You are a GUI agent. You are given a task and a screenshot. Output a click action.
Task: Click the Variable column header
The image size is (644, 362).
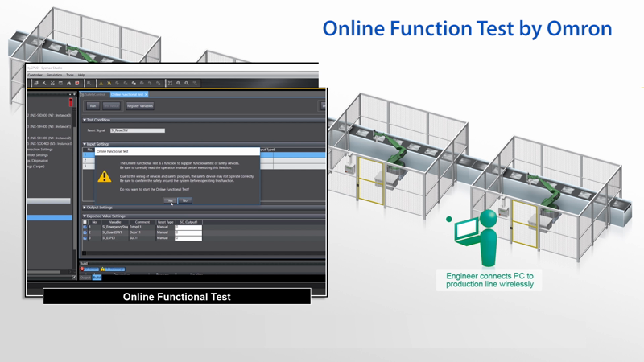(x=115, y=222)
